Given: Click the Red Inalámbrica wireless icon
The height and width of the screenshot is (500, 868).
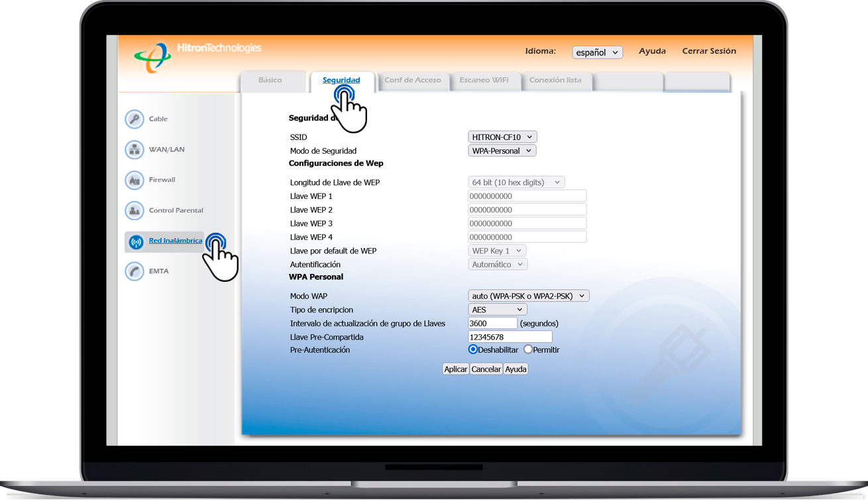Looking at the screenshot, I should coord(136,241).
